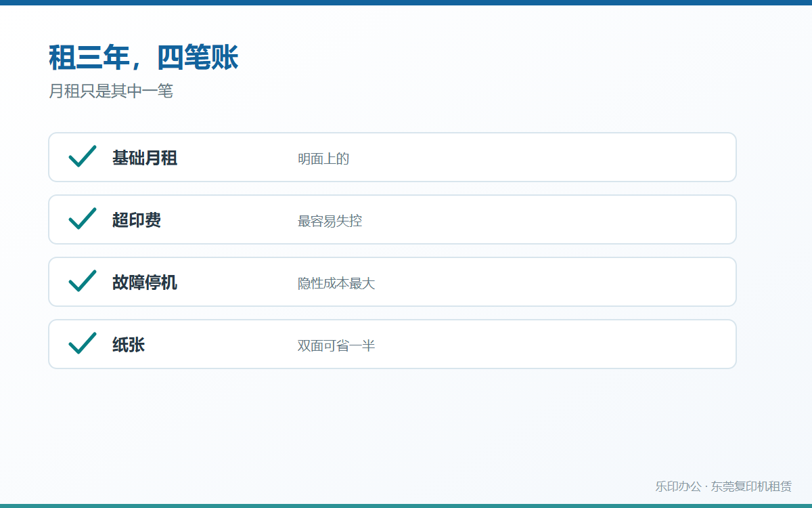Click the 超印费 label
The width and height of the screenshot is (812, 508).
coord(137,220)
